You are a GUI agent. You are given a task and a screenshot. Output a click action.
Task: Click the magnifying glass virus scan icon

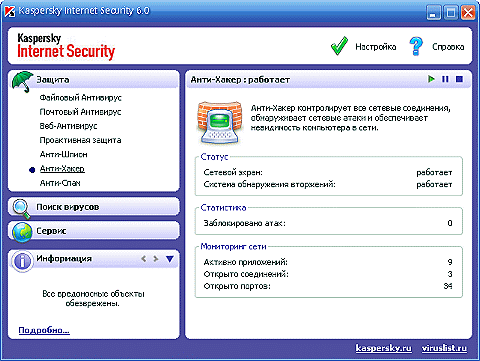22,208
